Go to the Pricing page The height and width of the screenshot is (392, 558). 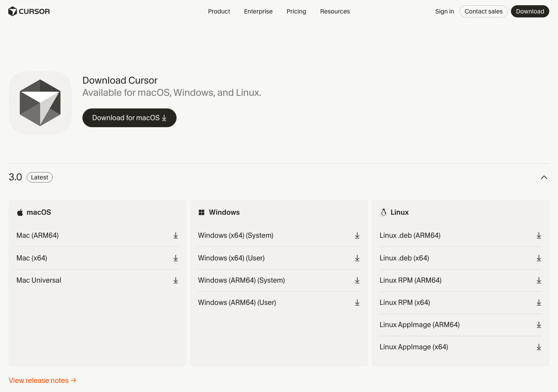[x=296, y=11]
